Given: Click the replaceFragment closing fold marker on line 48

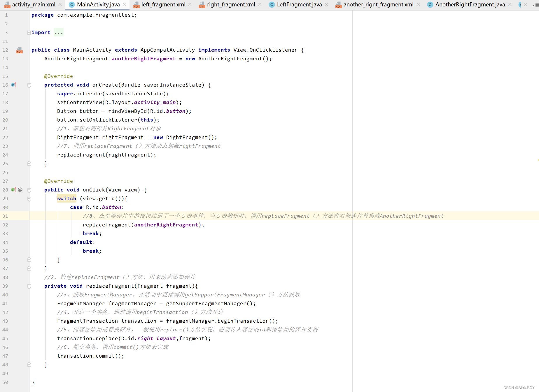Looking at the screenshot, I should click(29, 365).
